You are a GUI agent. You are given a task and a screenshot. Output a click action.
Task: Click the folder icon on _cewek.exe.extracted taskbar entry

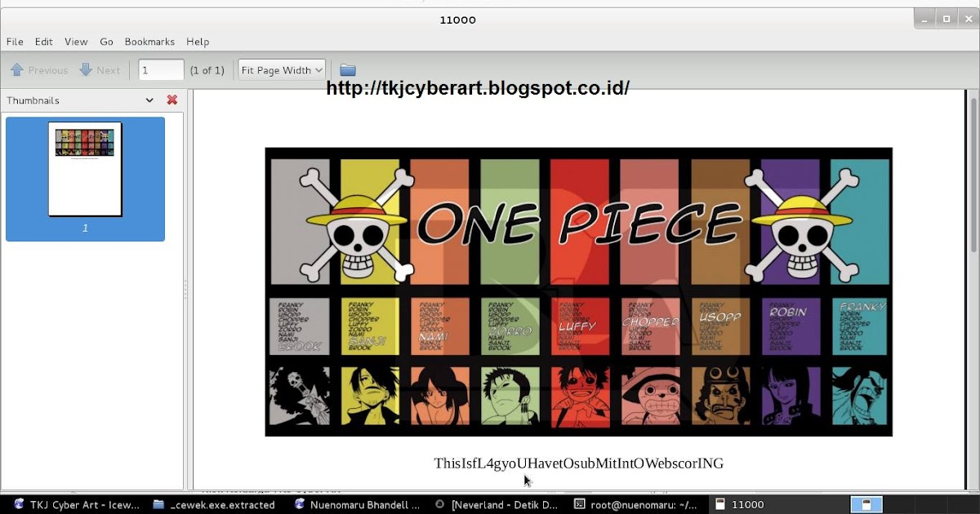159,505
